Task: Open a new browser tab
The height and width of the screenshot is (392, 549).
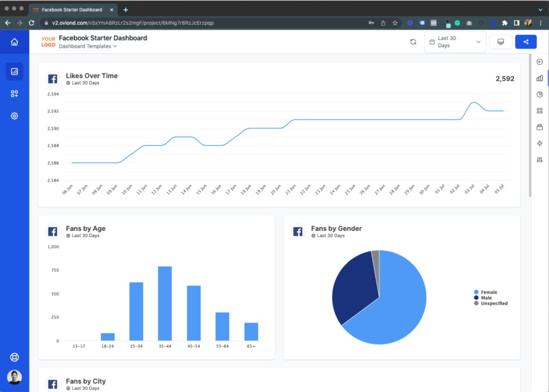Action: pyautogui.click(x=125, y=10)
